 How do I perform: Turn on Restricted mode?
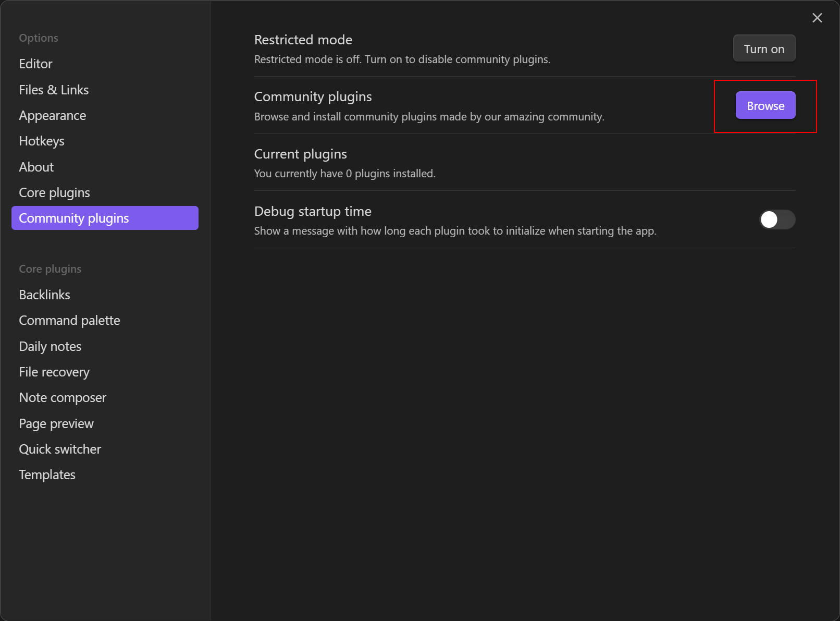tap(764, 48)
